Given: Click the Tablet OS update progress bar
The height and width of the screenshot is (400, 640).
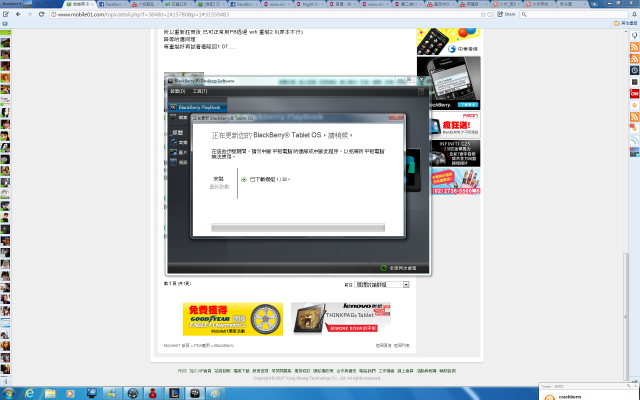Looking at the screenshot, I should click(298, 227).
